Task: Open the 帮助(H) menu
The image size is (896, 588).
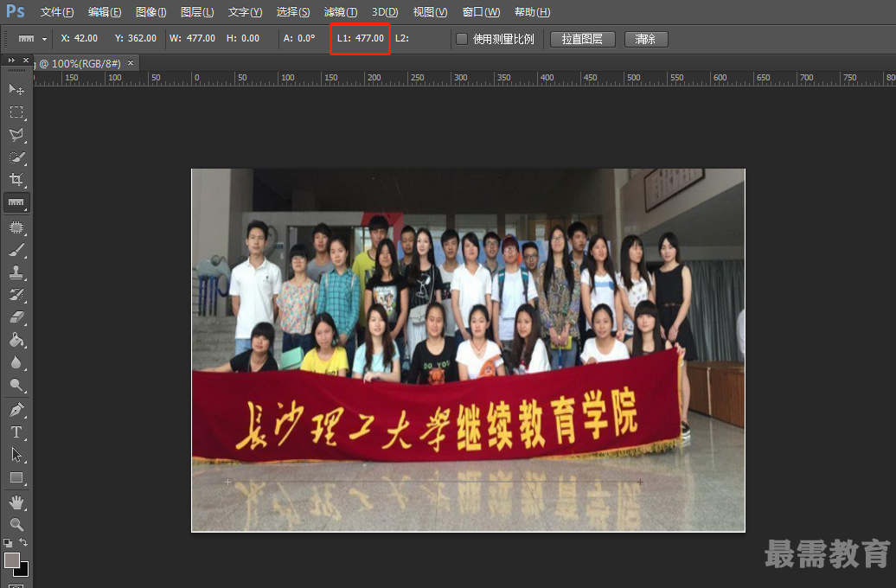Action: [x=533, y=12]
